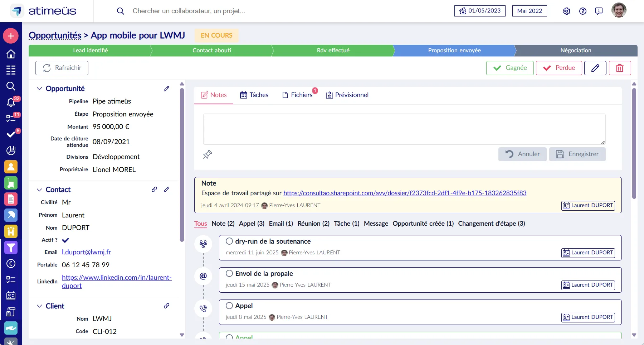Pin the note using pushpin icon
644x345 pixels.
tap(208, 154)
